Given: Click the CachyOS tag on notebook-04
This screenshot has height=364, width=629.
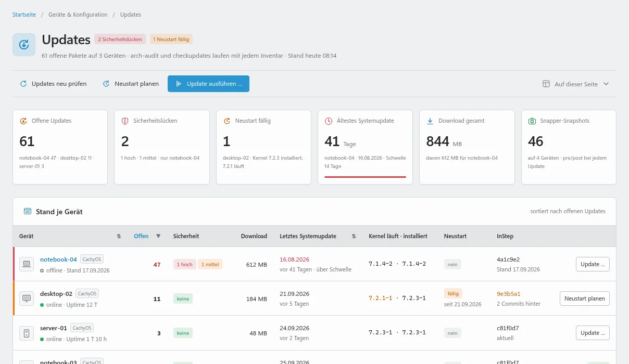Looking at the screenshot, I should click(x=92, y=259).
